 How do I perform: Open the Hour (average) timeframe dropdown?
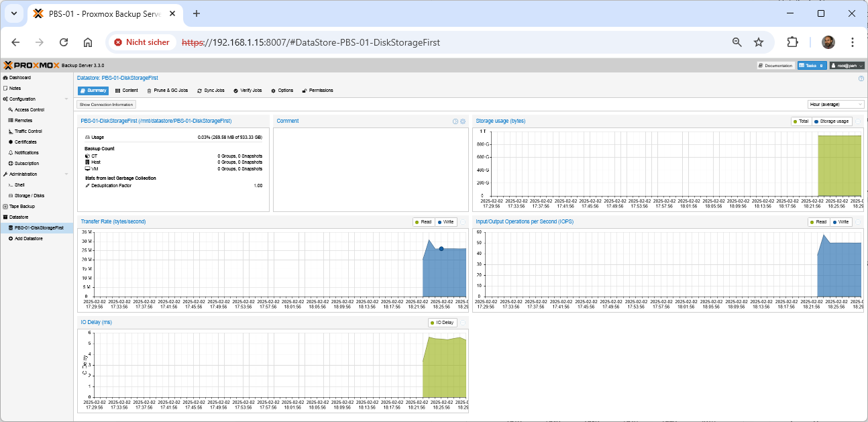tap(836, 105)
